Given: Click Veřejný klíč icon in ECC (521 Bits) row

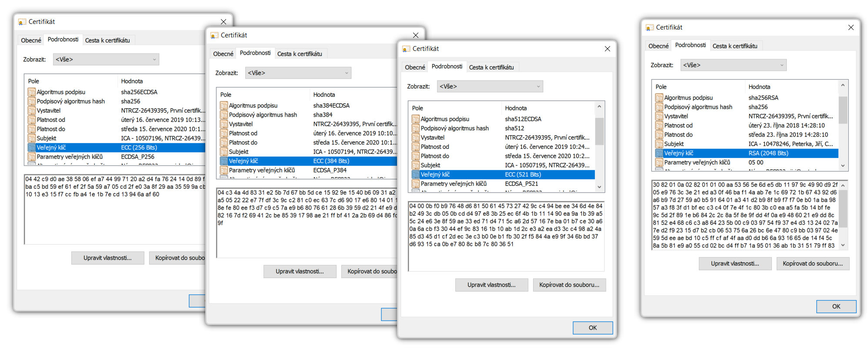Looking at the screenshot, I should [415, 174].
